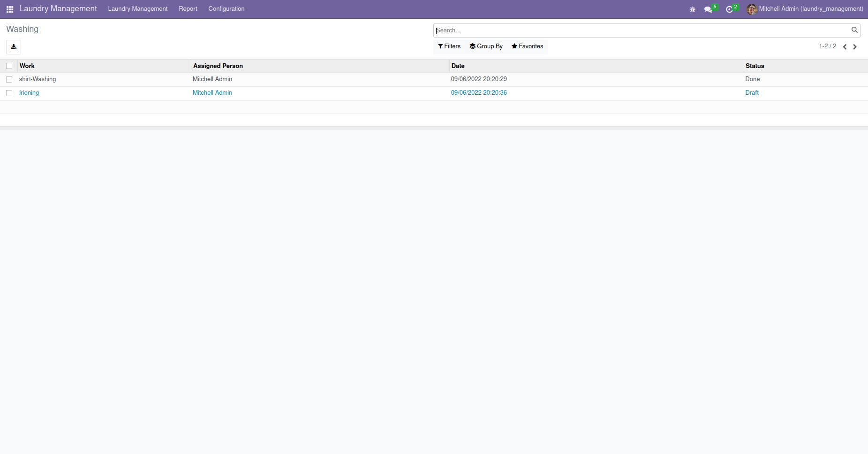Open Mitchell Admin user menu
Image resolution: width=868 pixels, height=454 pixels.
[805, 9]
